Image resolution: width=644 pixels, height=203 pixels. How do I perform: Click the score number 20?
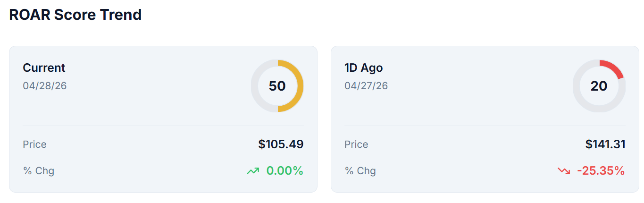pyautogui.click(x=599, y=86)
